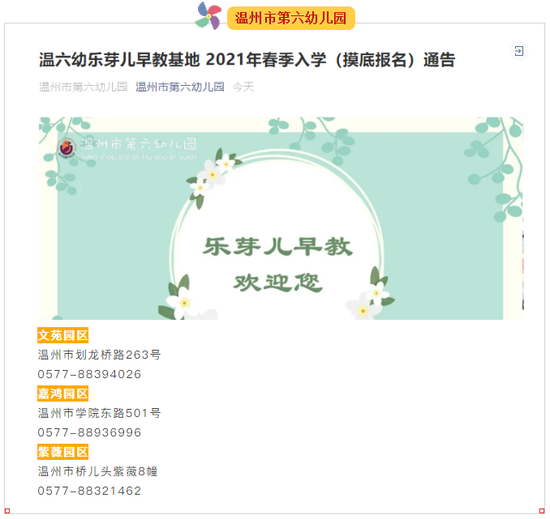Click phone number 0577-88936996

pyautogui.click(x=89, y=432)
